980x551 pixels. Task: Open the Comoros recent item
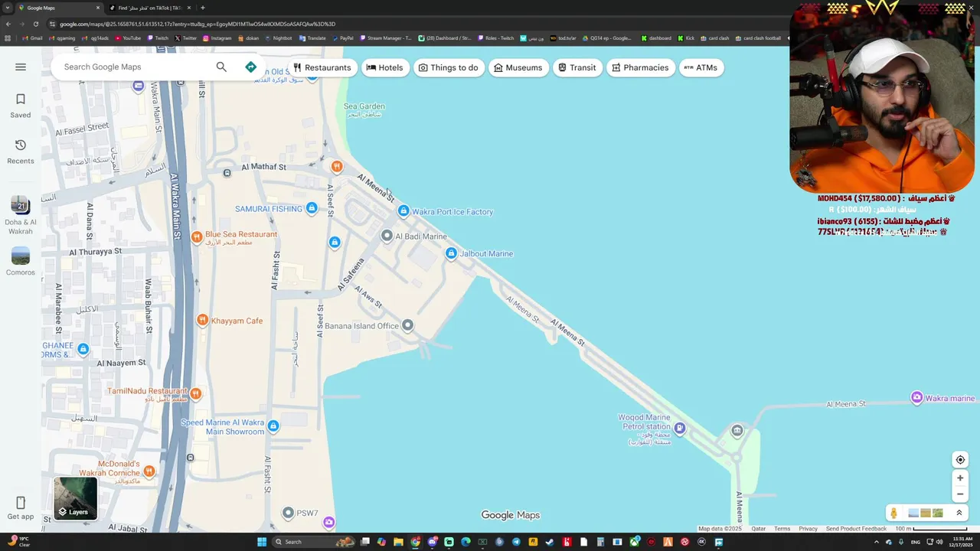click(21, 261)
